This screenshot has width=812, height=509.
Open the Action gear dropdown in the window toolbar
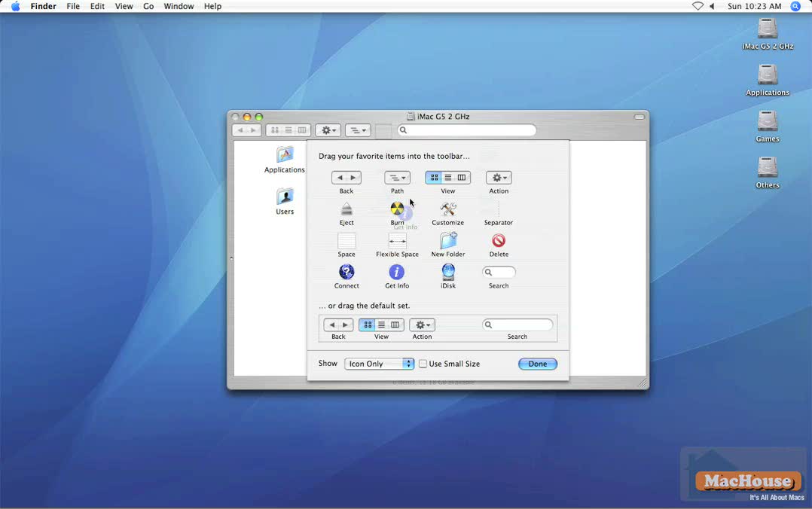tap(328, 130)
